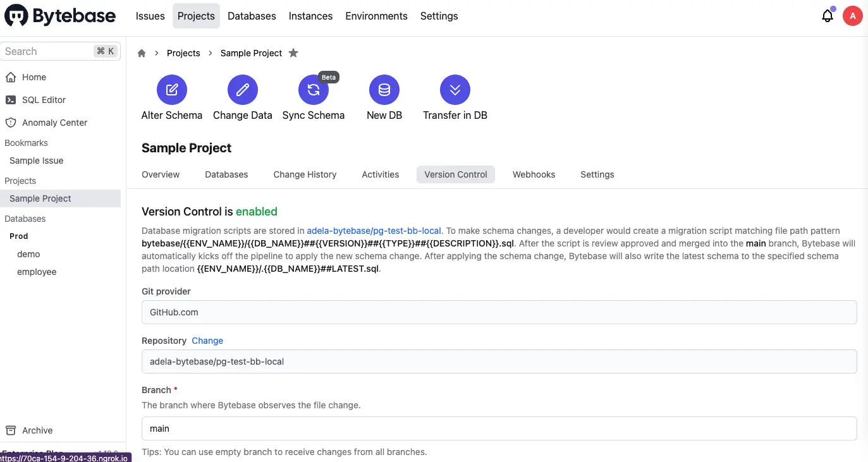The width and height of the screenshot is (868, 462).
Task: Star the Sample Project
Action: (x=293, y=53)
